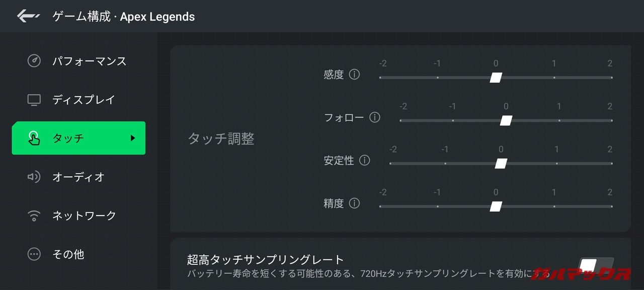This screenshot has width=644, height=290.
Task: Click the performance gauge icon
Action: (x=34, y=61)
